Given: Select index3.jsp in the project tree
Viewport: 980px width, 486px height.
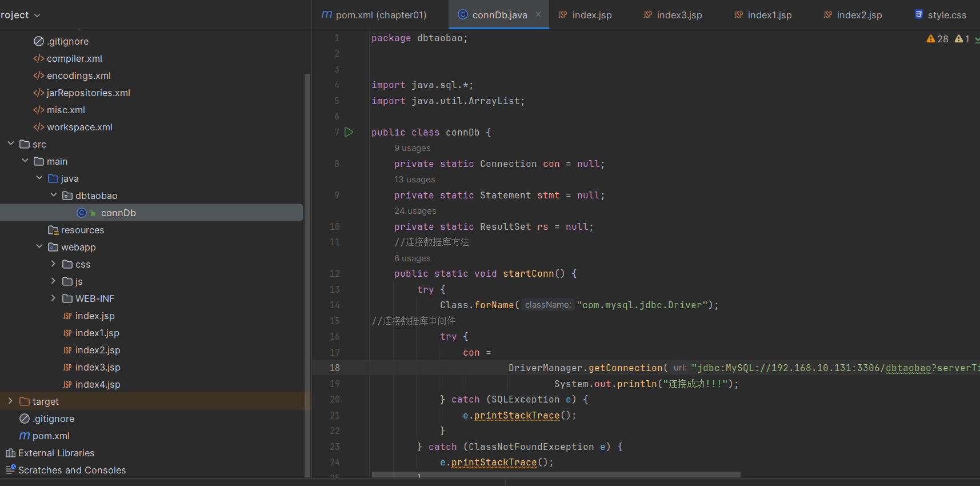Looking at the screenshot, I should (x=98, y=367).
